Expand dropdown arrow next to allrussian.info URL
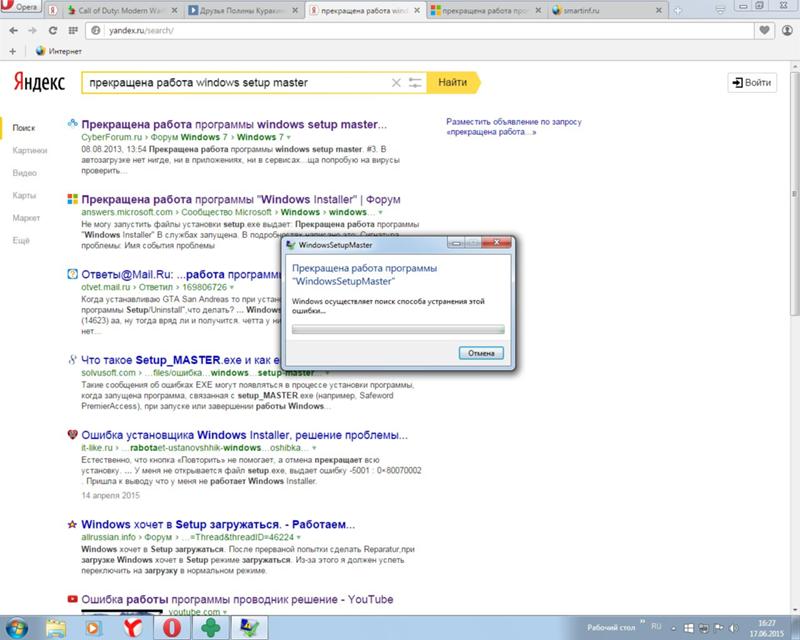800x640 pixels. click(x=298, y=537)
